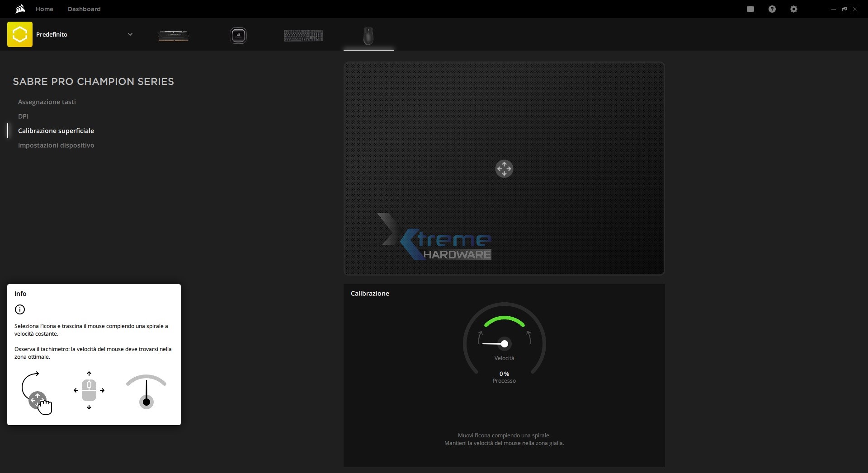Click the four-arrow calibration drag icon
The image size is (868, 473).
coord(504,169)
